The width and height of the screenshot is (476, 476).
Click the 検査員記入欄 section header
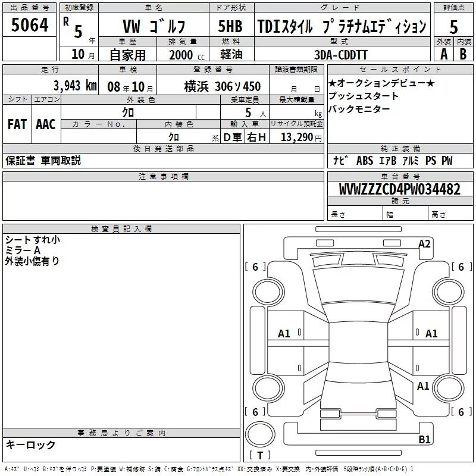coord(121,229)
